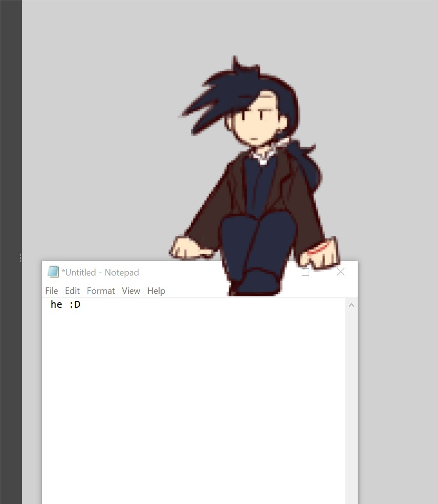Image resolution: width=438 pixels, height=504 pixels.
Task: Open the Help menu in Notepad
Action: point(156,291)
